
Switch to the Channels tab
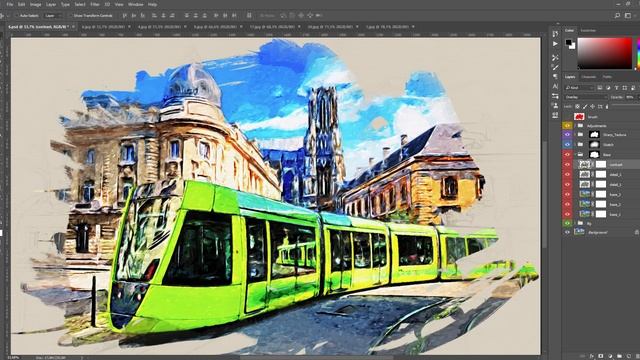(589, 77)
